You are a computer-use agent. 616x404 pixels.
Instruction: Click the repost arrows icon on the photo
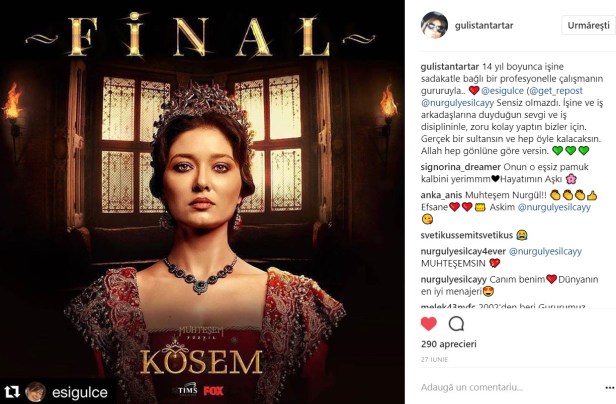coord(12,392)
